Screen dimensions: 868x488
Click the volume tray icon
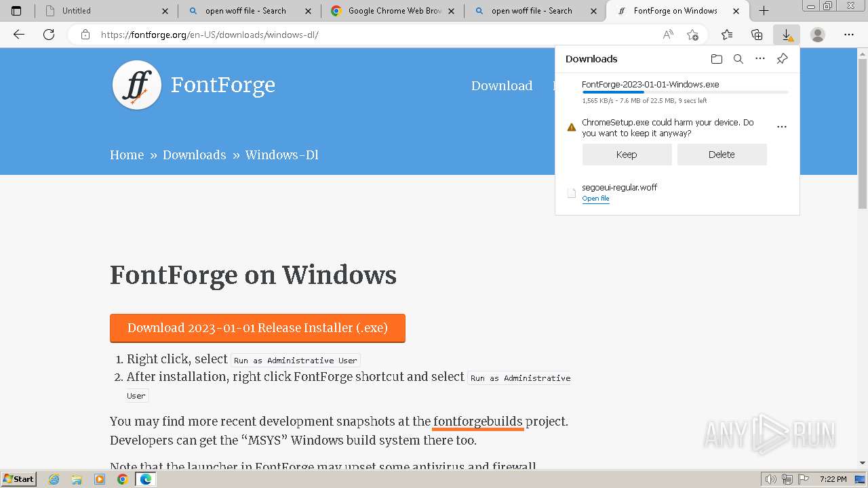(x=770, y=479)
